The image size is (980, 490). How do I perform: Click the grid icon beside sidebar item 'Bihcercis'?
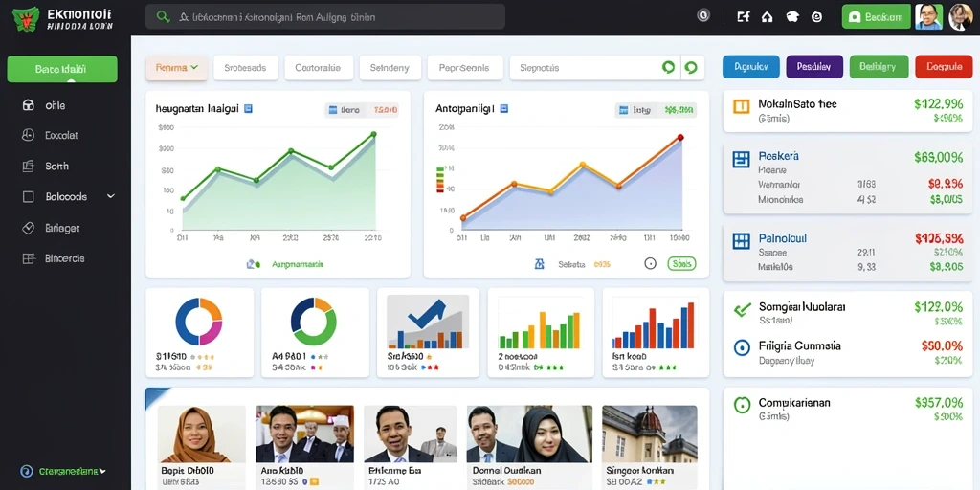point(28,258)
